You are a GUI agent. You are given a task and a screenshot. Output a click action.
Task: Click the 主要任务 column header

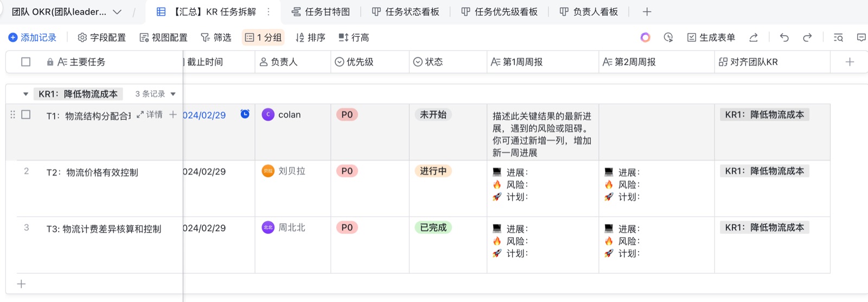pyautogui.click(x=81, y=62)
